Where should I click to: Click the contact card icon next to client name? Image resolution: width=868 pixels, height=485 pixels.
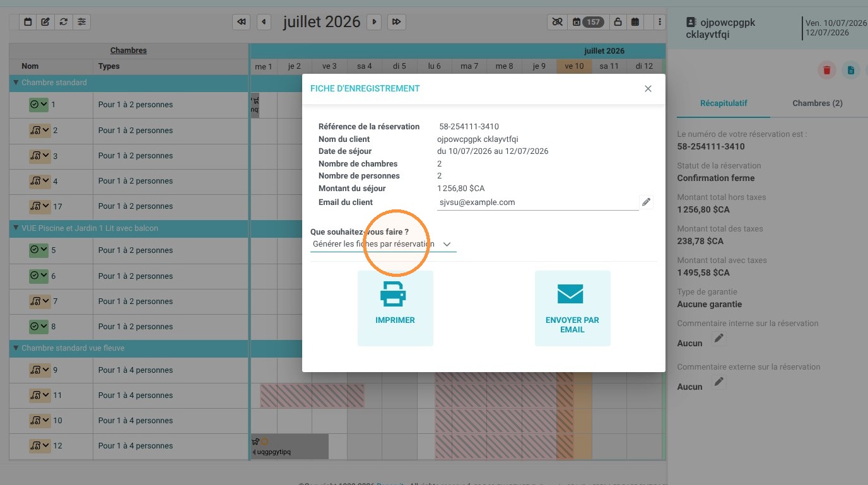[691, 22]
